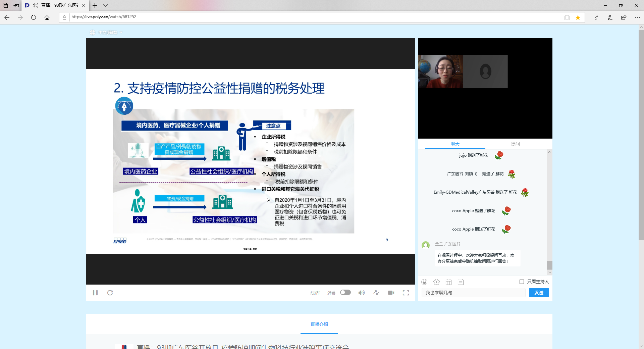Select the 线路1 line switcher
Screen dimensions: 644x349
click(315, 293)
